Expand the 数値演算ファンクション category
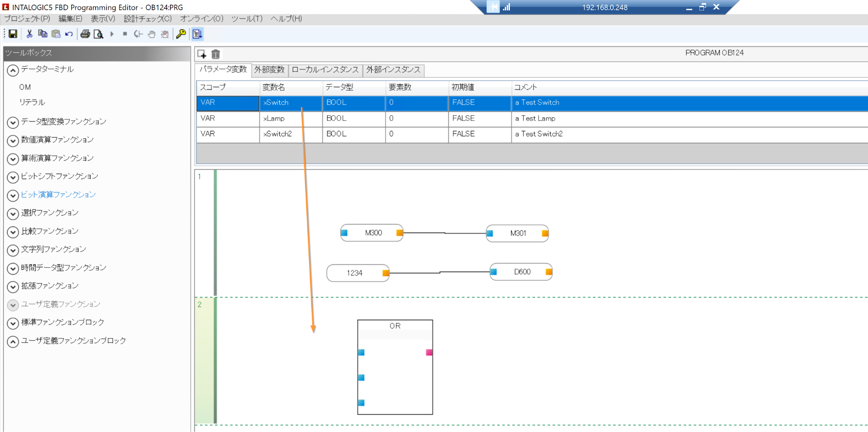This screenshot has height=432, width=868. (13, 141)
